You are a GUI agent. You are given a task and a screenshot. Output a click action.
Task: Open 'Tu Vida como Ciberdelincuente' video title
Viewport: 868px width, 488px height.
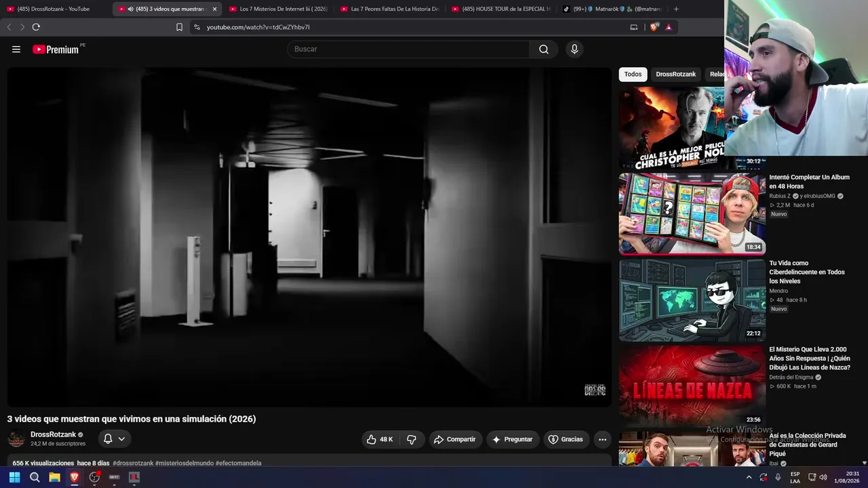coord(807,272)
